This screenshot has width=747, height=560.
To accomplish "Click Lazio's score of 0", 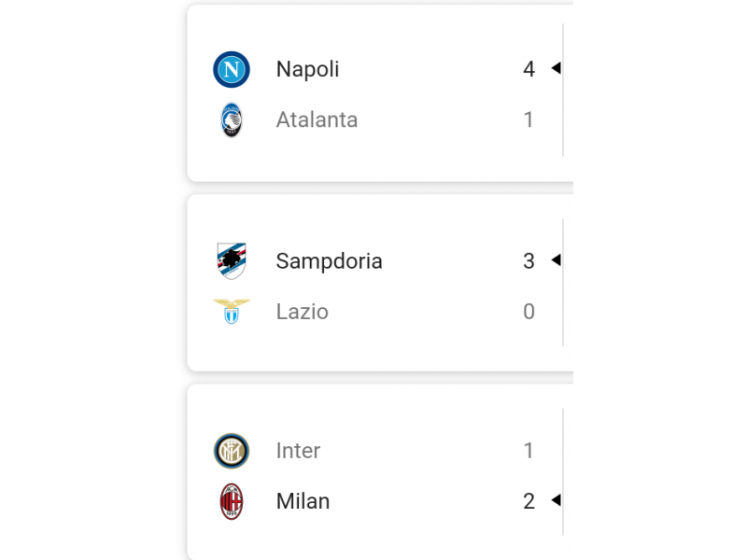I will point(529,312).
